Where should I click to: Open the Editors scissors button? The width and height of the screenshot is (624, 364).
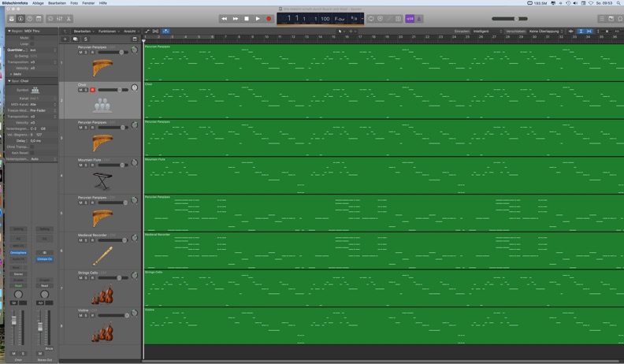click(x=69, y=19)
